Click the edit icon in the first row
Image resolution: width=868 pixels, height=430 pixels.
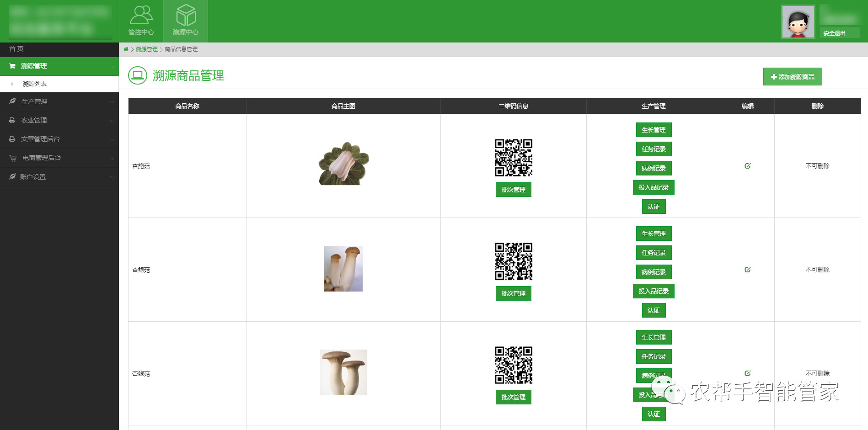[748, 166]
